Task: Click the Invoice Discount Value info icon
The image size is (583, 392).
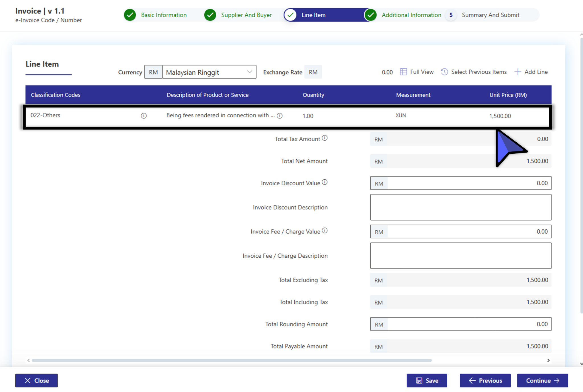Action: point(325,181)
